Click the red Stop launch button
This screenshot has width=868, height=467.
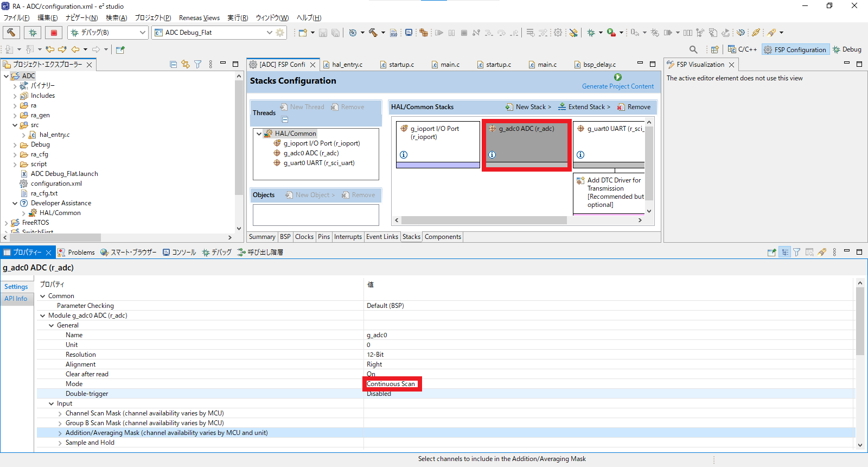point(54,33)
